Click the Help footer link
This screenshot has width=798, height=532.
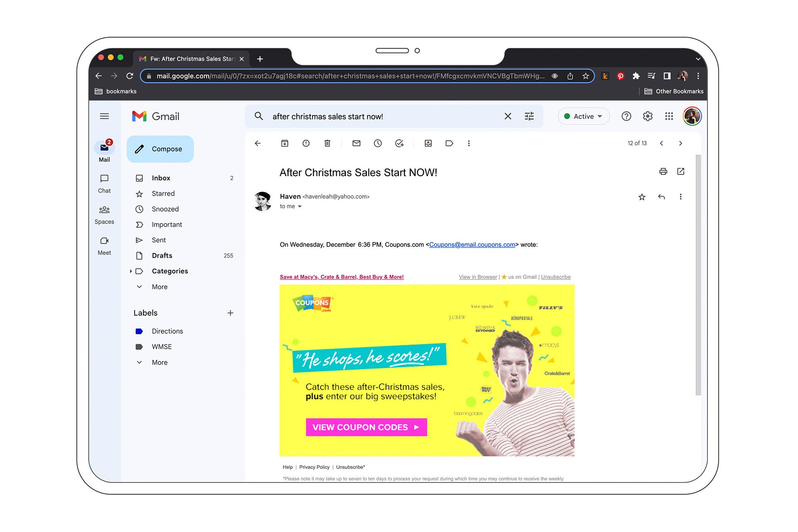[288, 467]
